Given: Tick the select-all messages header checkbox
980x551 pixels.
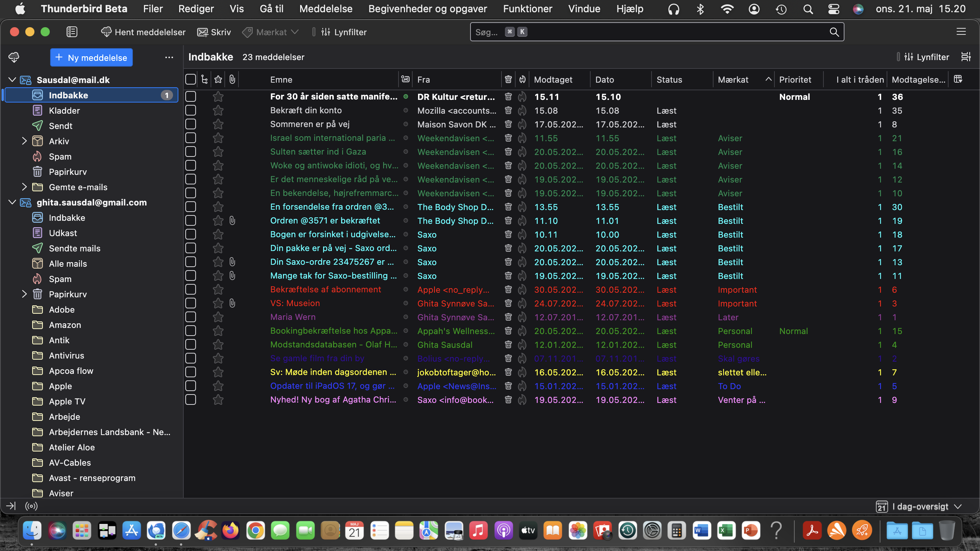Looking at the screenshot, I should click(191, 80).
